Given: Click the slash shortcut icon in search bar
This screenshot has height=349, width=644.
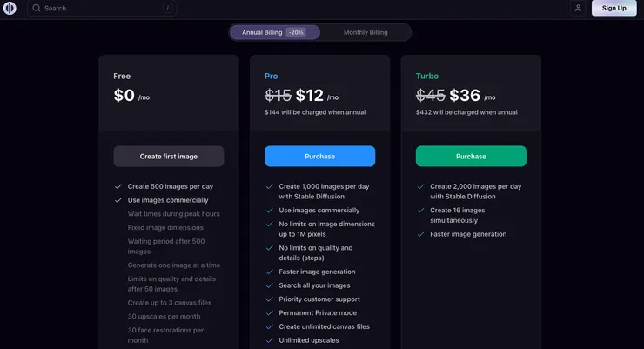Looking at the screenshot, I should click(166, 9).
